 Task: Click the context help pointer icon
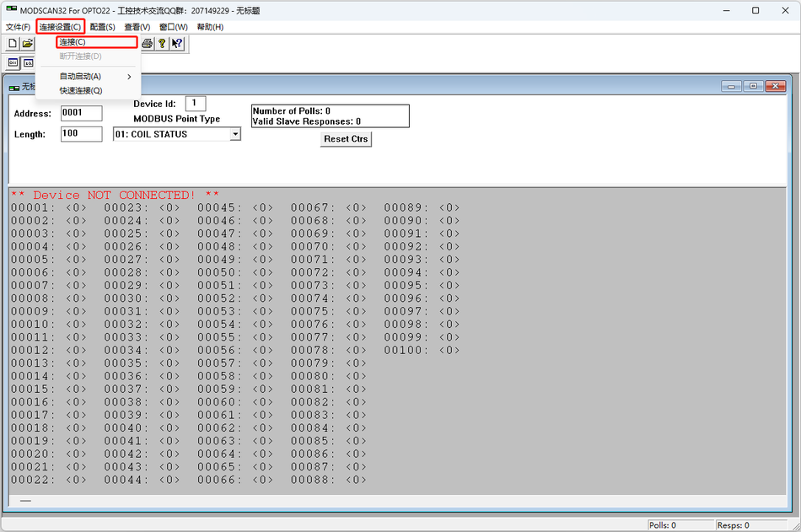177,44
